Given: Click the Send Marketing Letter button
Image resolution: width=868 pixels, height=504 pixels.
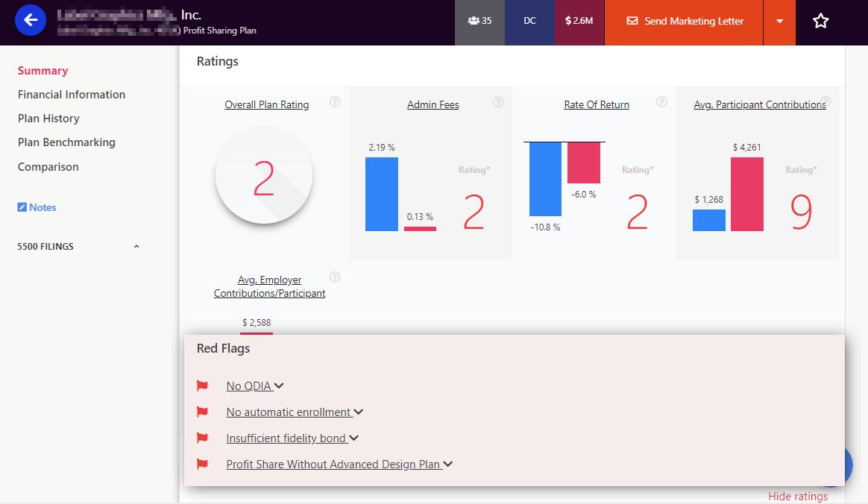Looking at the screenshot, I should 684,21.
